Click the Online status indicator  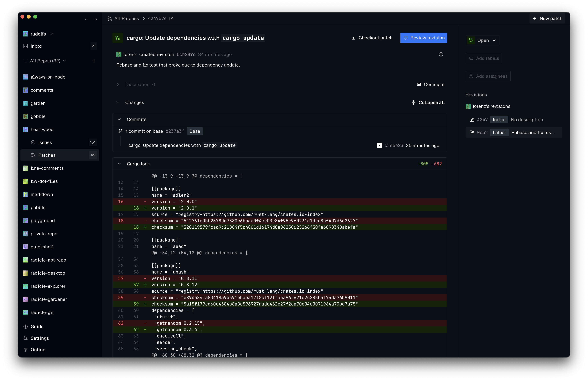pyautogui.click(x=38, y=350)
